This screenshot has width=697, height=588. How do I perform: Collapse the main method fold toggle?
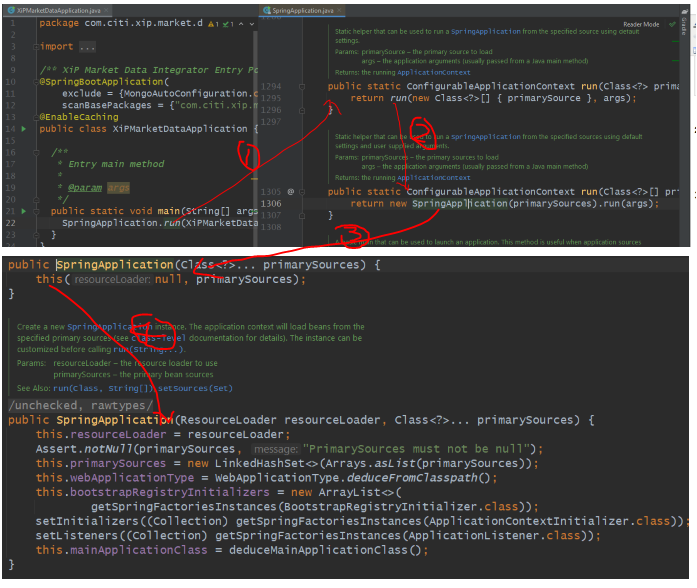(x=36, y=212)
